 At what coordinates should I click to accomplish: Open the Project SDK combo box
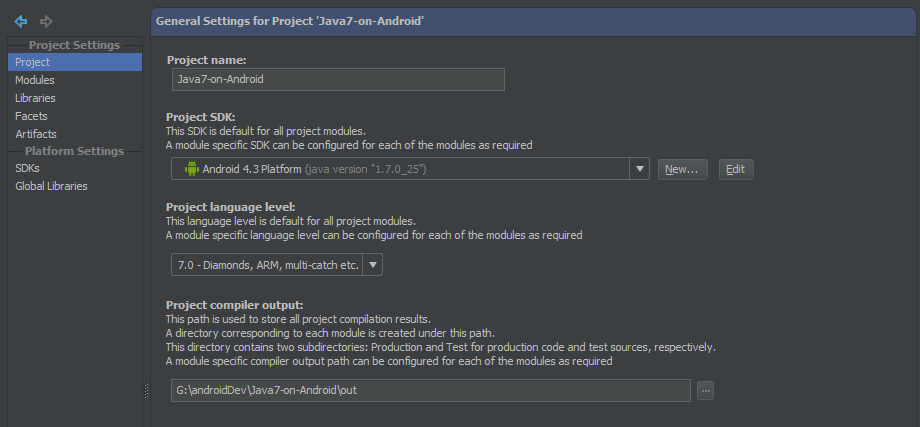pyautogui.click(x=410, y=169)
